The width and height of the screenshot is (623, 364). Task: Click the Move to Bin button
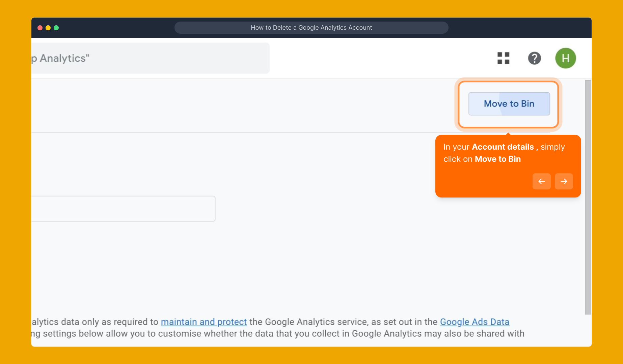pos(509,104)
